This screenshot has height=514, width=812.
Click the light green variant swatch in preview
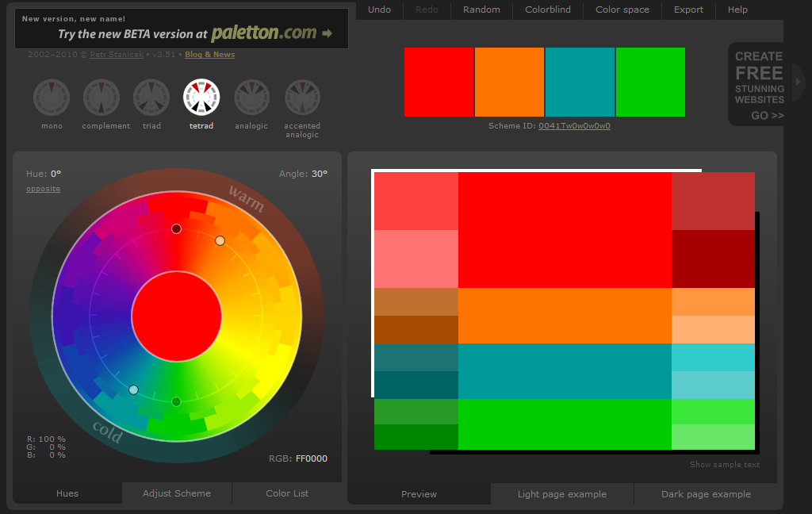tap(713, 437)
